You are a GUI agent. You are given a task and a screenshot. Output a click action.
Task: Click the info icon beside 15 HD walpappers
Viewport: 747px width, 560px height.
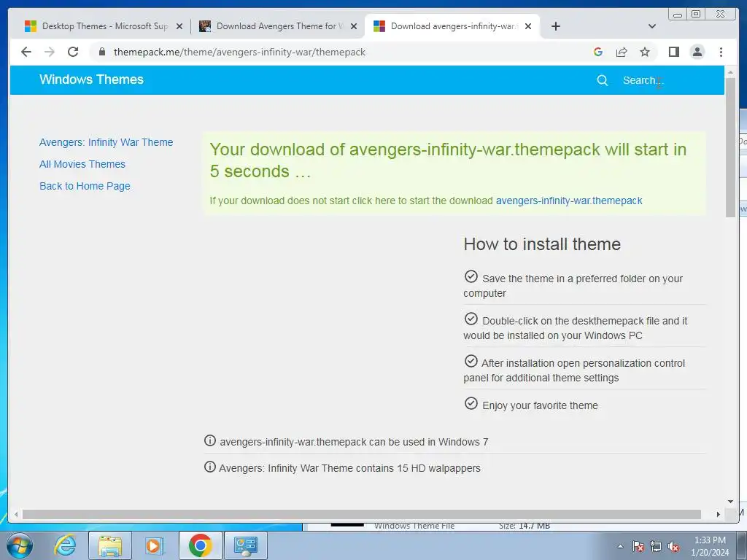(x=209, y=467)
